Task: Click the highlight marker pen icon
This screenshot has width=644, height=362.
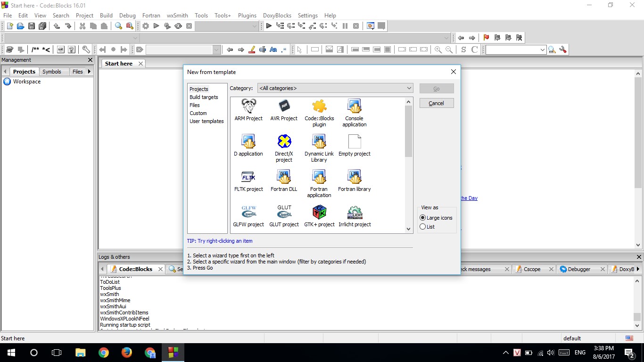Action: (x=252, y=49)
